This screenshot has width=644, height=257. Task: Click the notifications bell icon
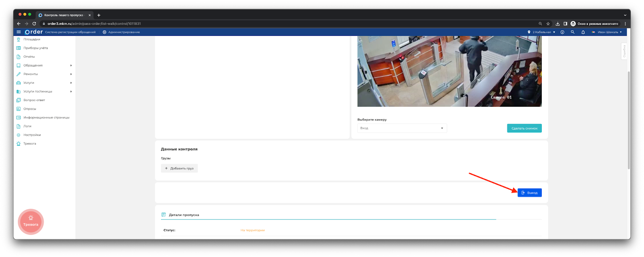(x=583, y=32)
